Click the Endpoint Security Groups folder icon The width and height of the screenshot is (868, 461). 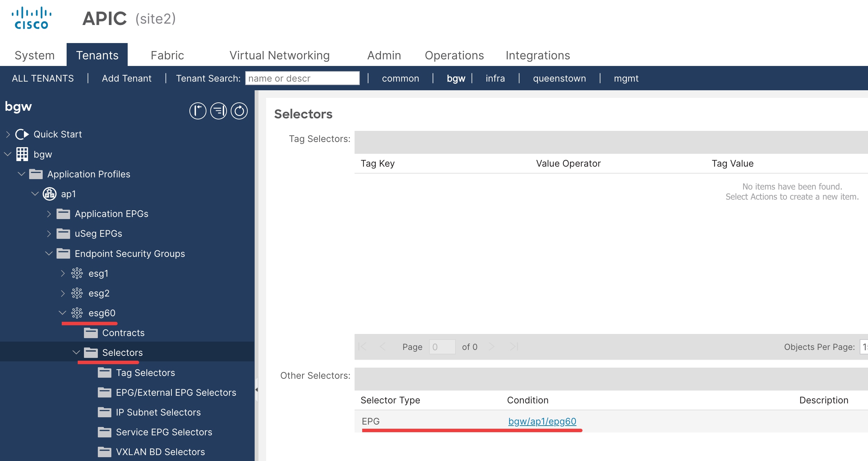[x=63, y=253]
